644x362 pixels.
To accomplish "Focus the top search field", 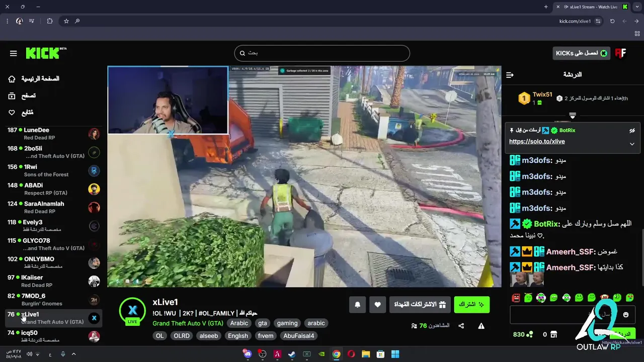I will coord(322,53).
